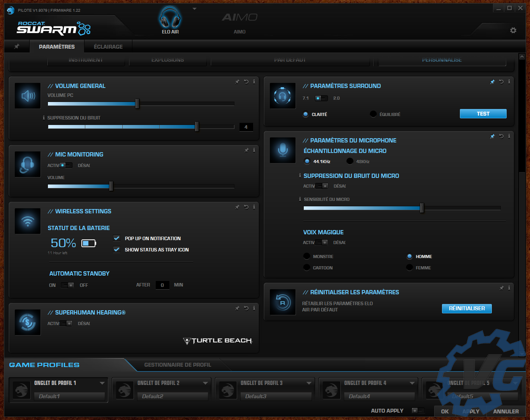Click the pin icon in Volume General panel
Viewport: 530px width, 420px height.
click(237, 82)
